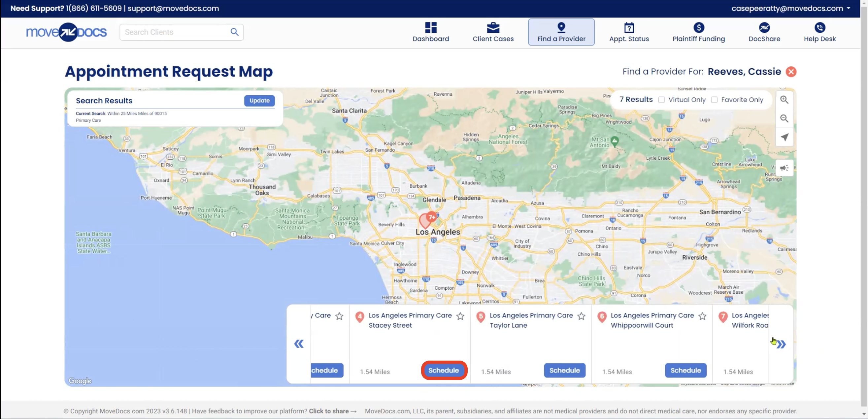The image size is (868, 419).
Task: Open the Help Desk
Action: [819, 32]
